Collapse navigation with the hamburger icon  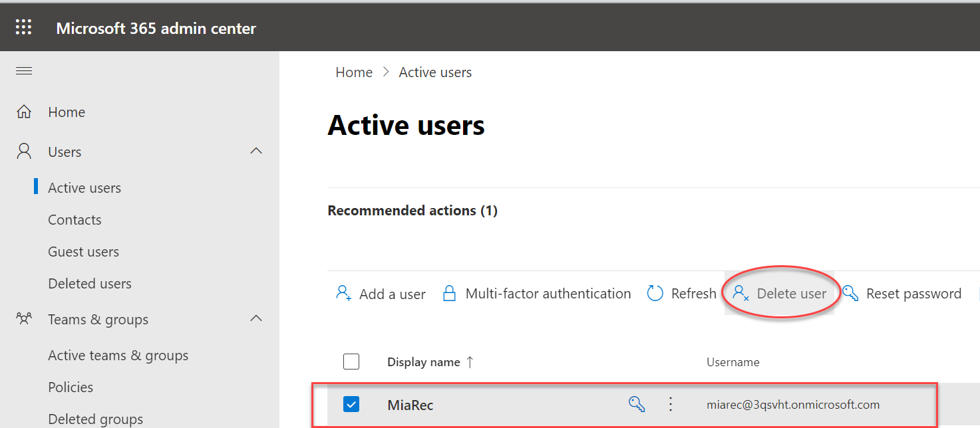click(24, 70)
